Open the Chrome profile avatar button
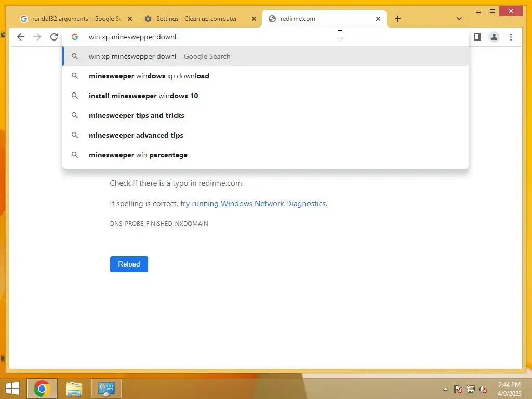This screenshot has height=399, width=532. point(494,37)
